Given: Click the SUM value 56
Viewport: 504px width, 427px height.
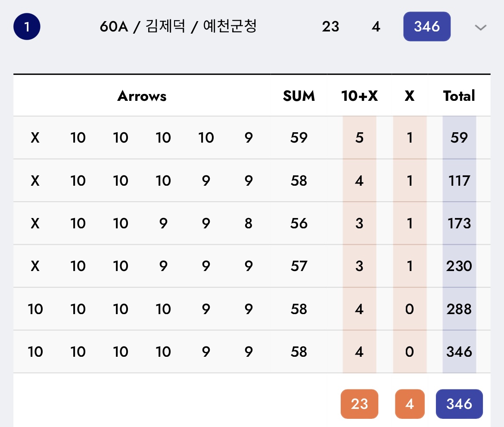Looking at the screenshot, I should pos(299,223).
